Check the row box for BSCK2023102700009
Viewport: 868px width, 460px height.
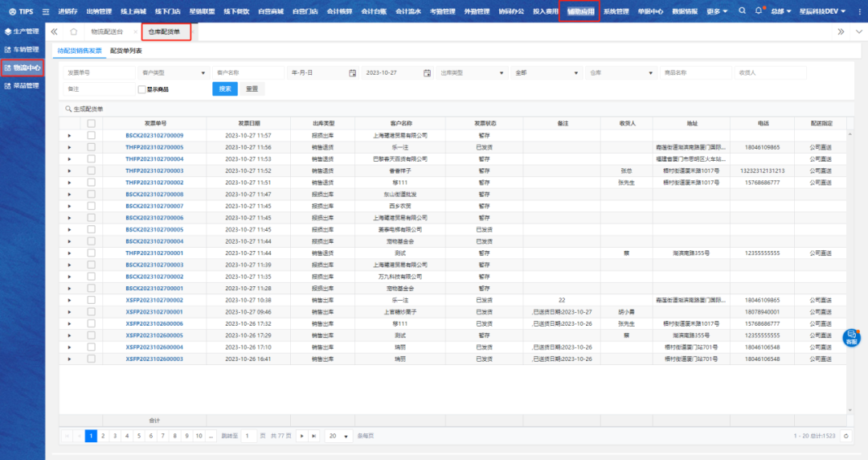tap(91, 136)
